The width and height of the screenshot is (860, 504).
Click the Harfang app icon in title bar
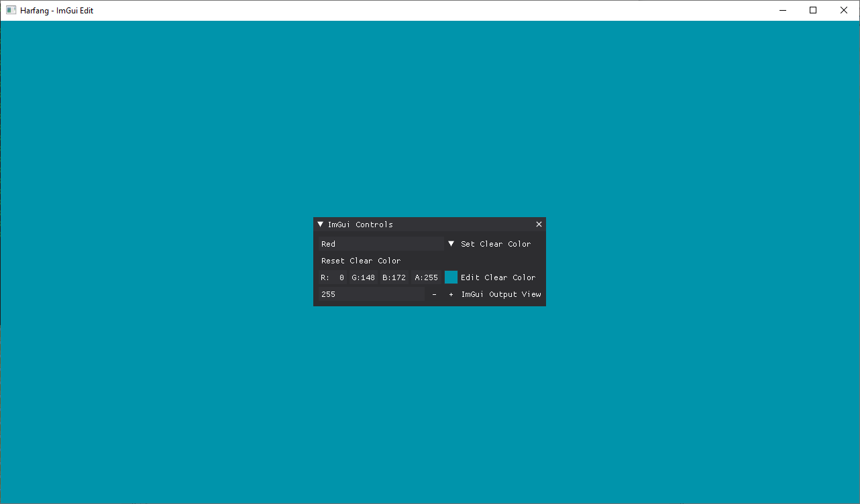(11, 10)
